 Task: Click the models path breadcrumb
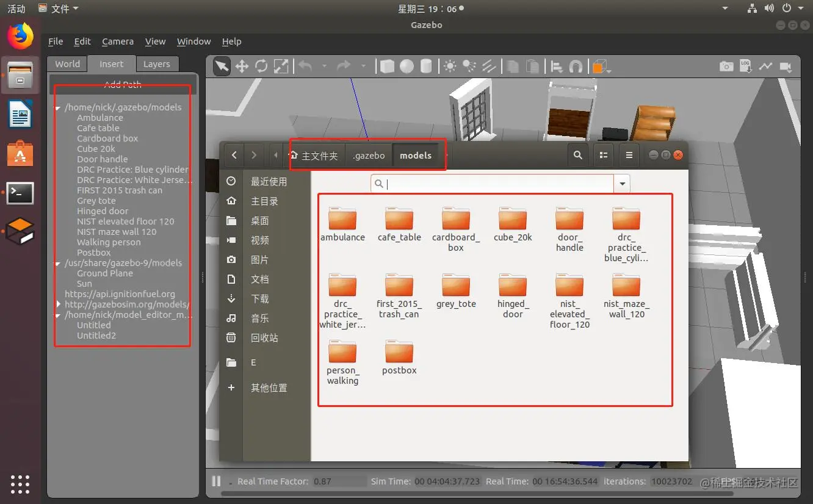pos(416,156)
